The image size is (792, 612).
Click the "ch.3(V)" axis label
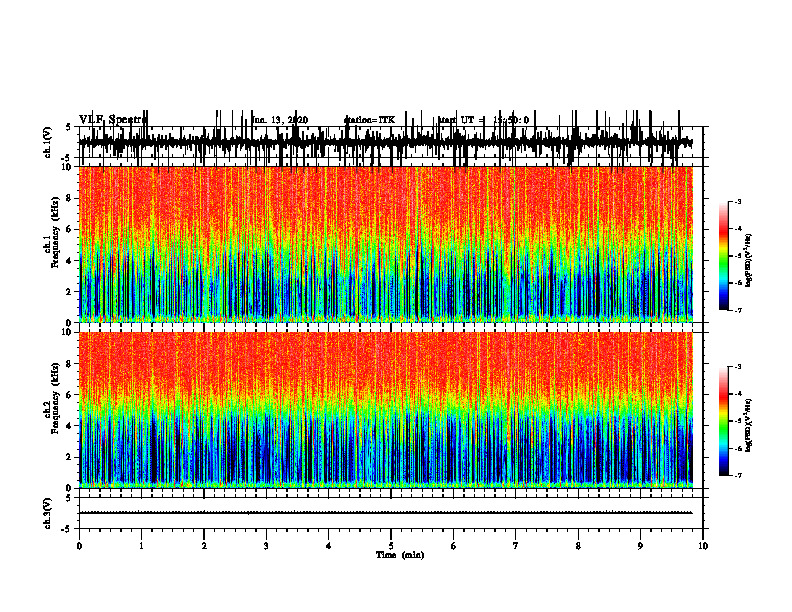pyautogui.click(x=48, y=514)
